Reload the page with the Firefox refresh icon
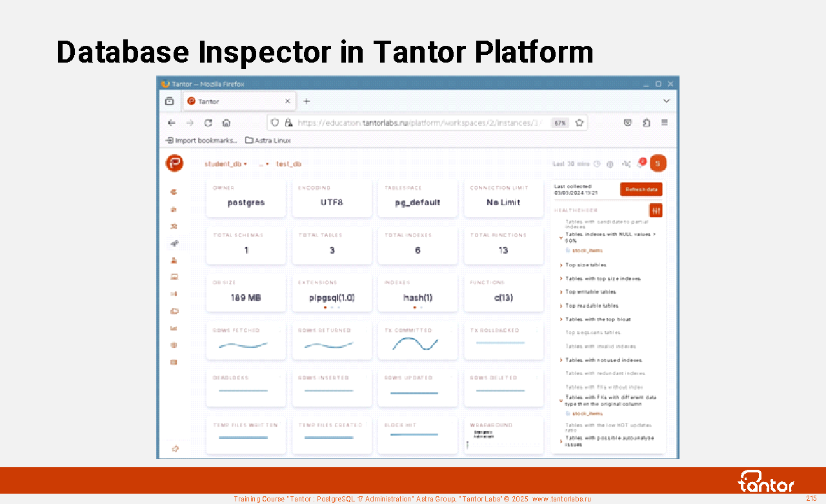Image resolution: width=826 pixels, height=504 pixels. (x=208, y=123)
